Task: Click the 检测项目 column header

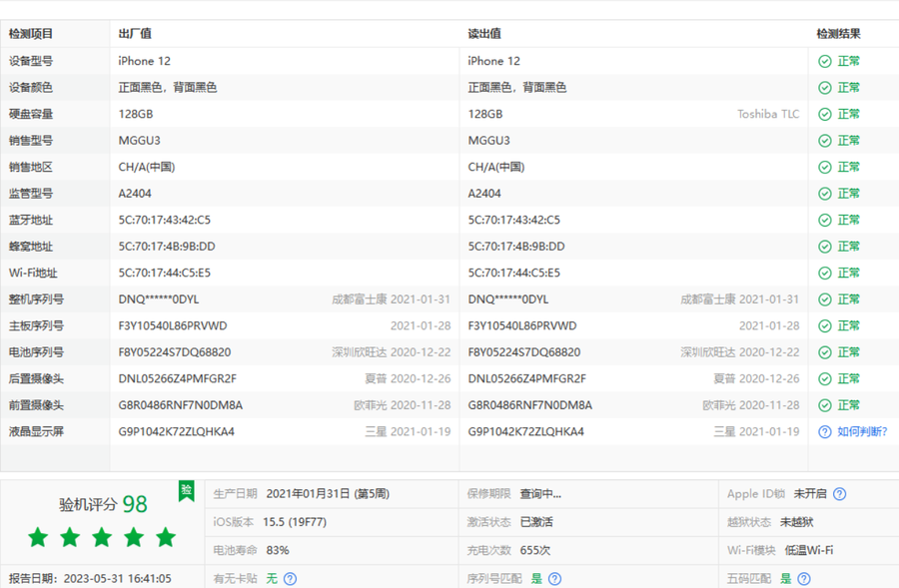Action: (31, 34)
